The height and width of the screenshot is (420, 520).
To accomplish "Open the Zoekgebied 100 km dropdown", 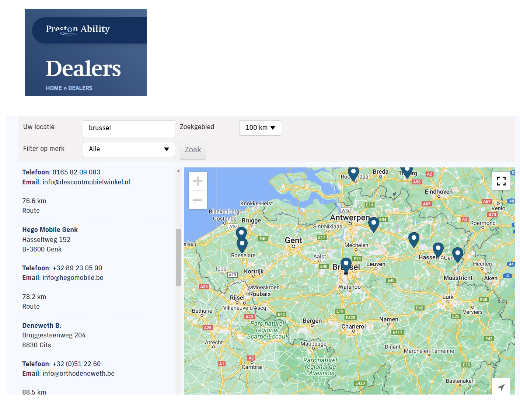I will pyautogui.click(x=260, y=128).
